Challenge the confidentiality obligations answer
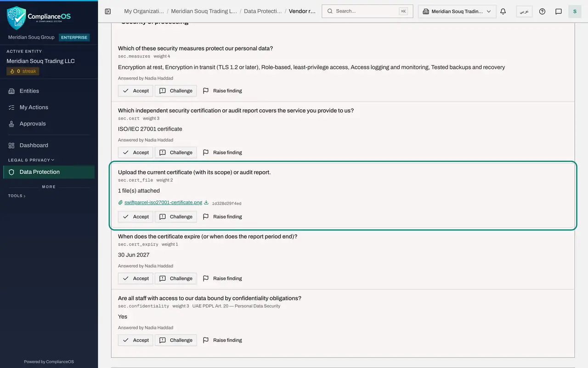The image size is (588, 368). click(175, 340)
